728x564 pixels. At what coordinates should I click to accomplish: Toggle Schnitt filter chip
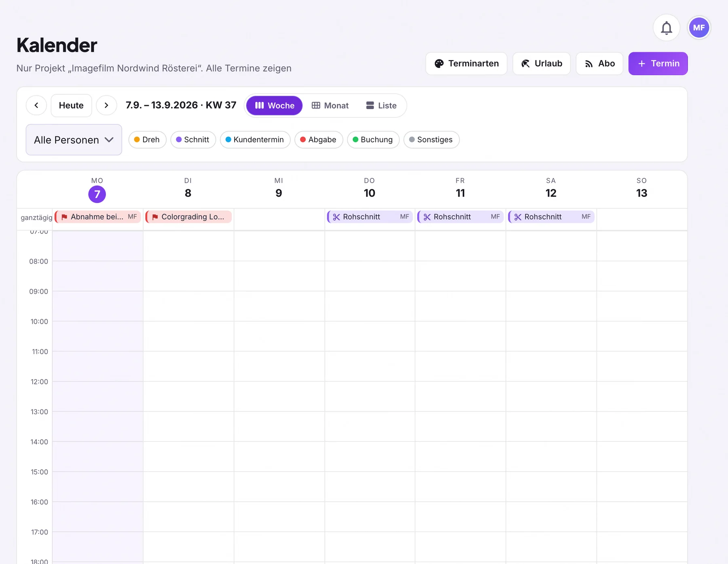pyautogui.click(x=193, y=140)
